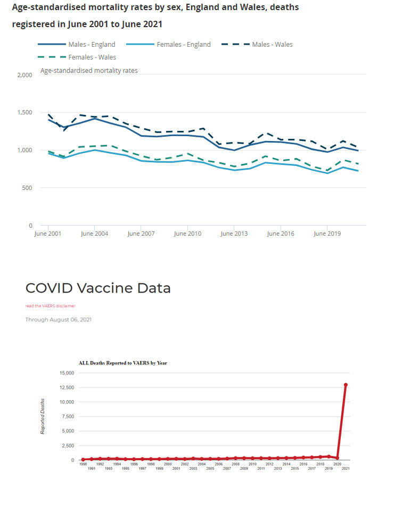Click the 'COVID Vaccine Data' heading
The image size is (394, 532).
[98, 288]
